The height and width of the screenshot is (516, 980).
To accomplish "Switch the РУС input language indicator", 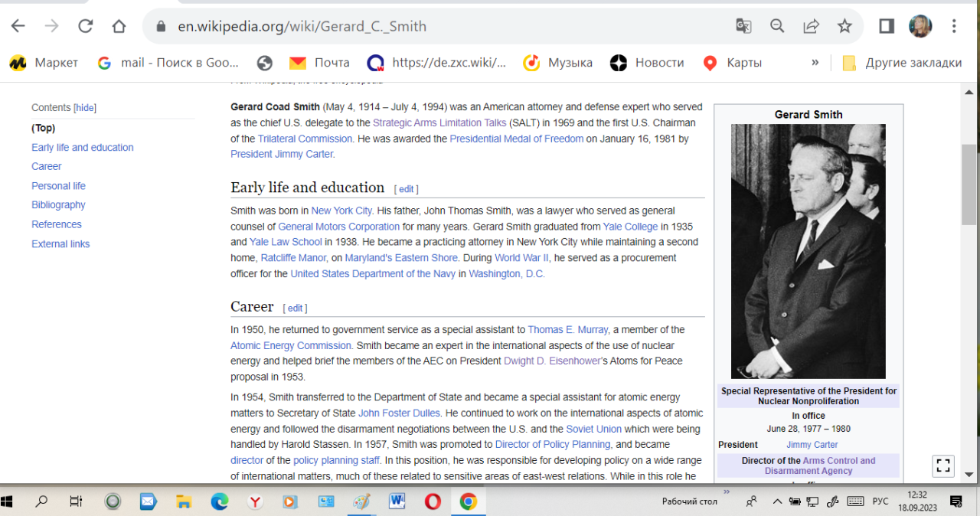I will (x=880, y=501).
